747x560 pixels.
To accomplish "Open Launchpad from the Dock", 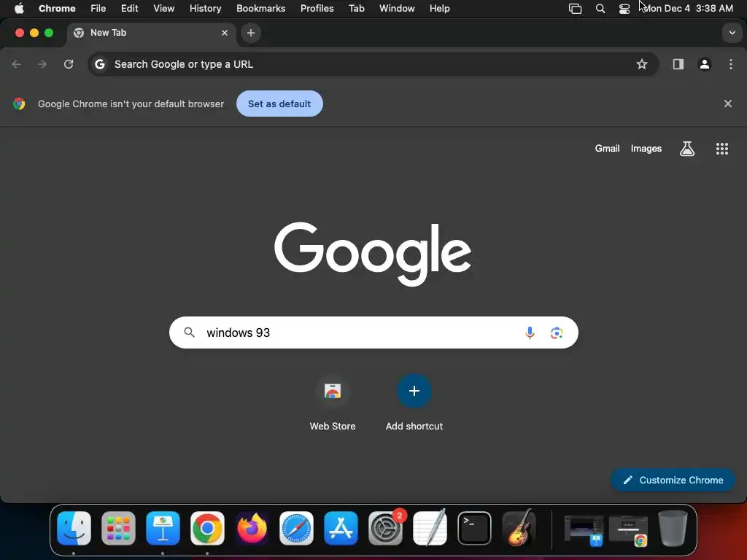I will coord(118,529).
